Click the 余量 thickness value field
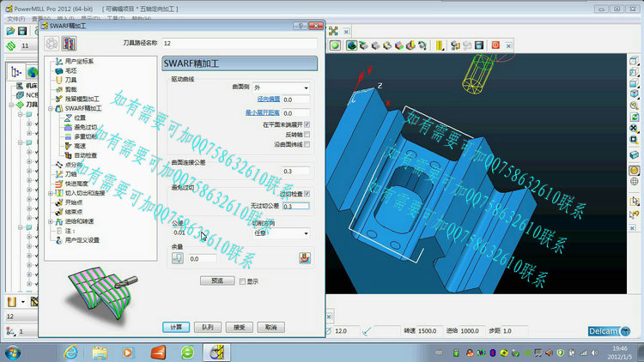The height and width of the screenshot is (362, 644). tap(202, 258)
